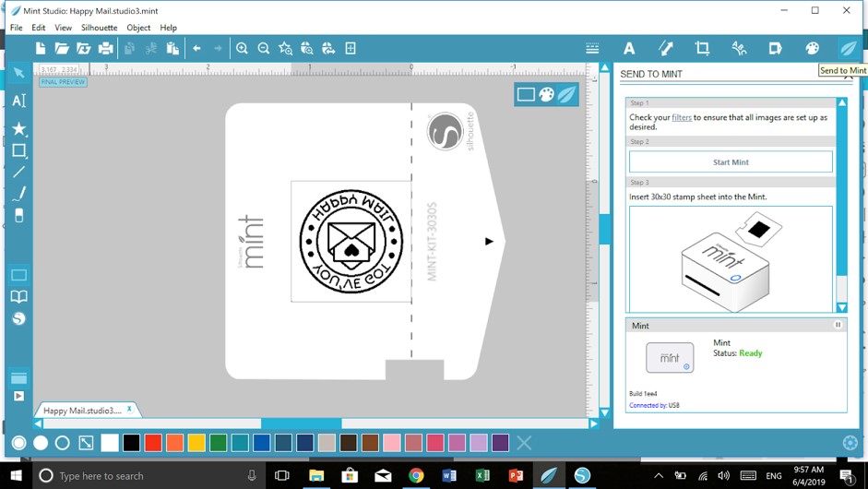
Task: Open the Edit menu
Action: pyautogui.click(x=38, y=28)
